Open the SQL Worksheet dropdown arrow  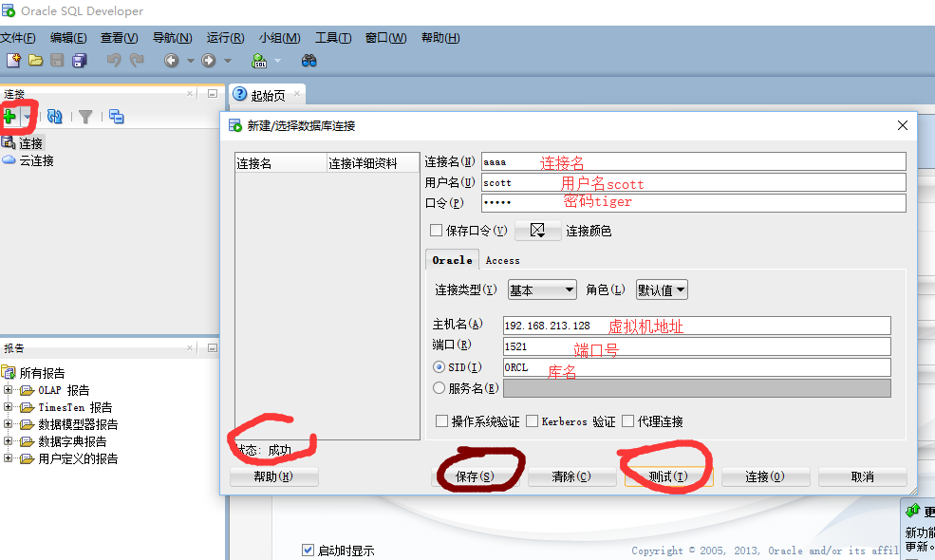pos(277,61)
